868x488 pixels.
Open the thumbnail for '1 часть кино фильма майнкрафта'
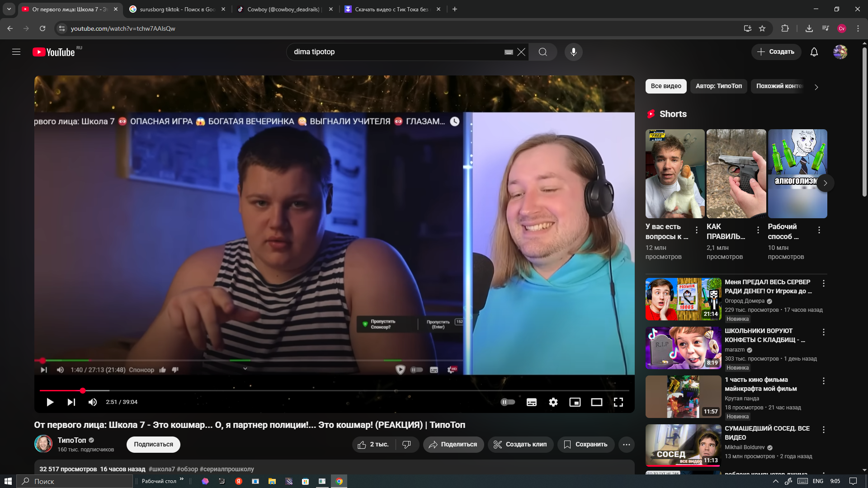[x=683, y=397]
